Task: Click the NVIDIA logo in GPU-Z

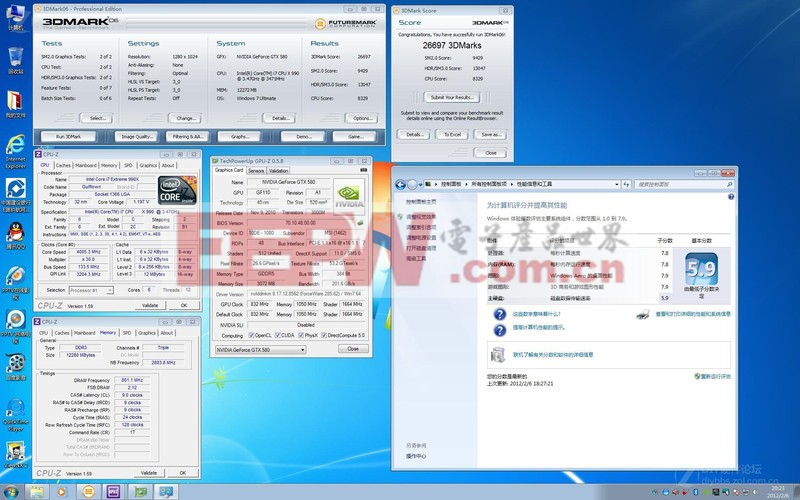Action: 349,195
